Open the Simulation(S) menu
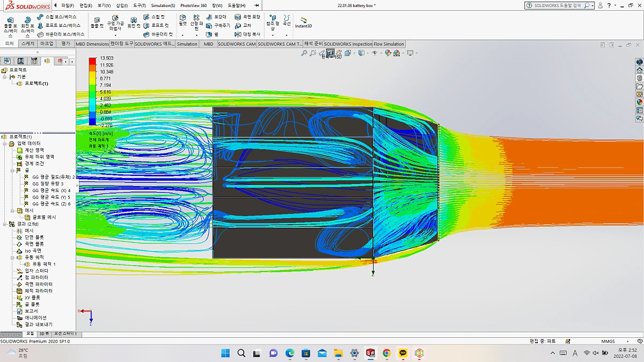The width and height of the screenshot is (644, 362). [x=163, y=5]
